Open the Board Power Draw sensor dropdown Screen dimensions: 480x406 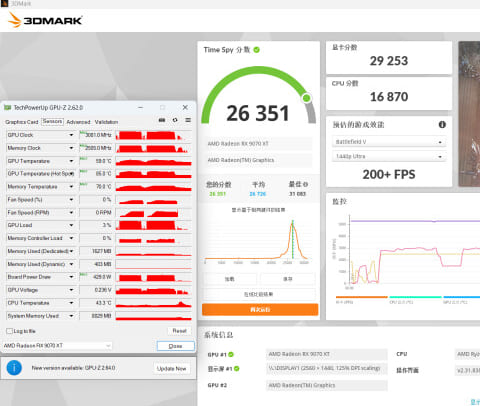pyautogui.click(x=71, y=277)
